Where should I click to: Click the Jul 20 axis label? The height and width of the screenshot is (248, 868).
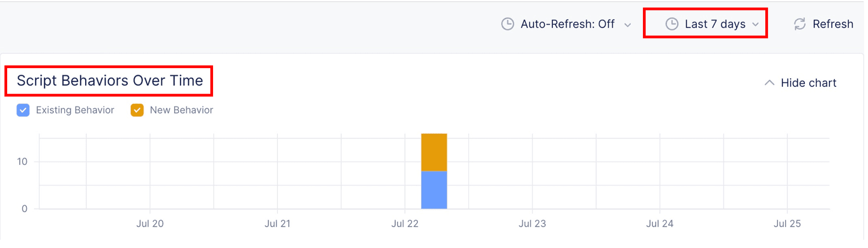150,224
